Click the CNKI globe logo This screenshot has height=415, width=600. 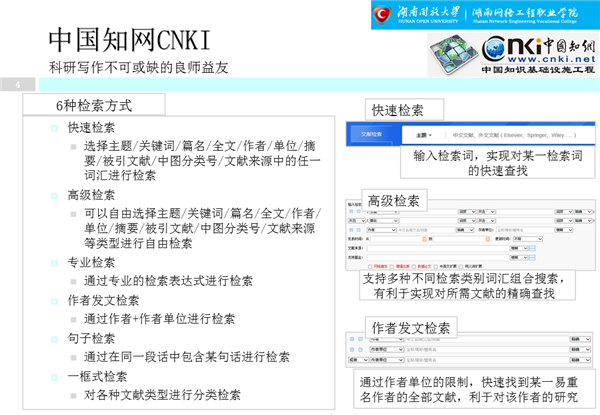pyautogui.click(x=494, y=49)
